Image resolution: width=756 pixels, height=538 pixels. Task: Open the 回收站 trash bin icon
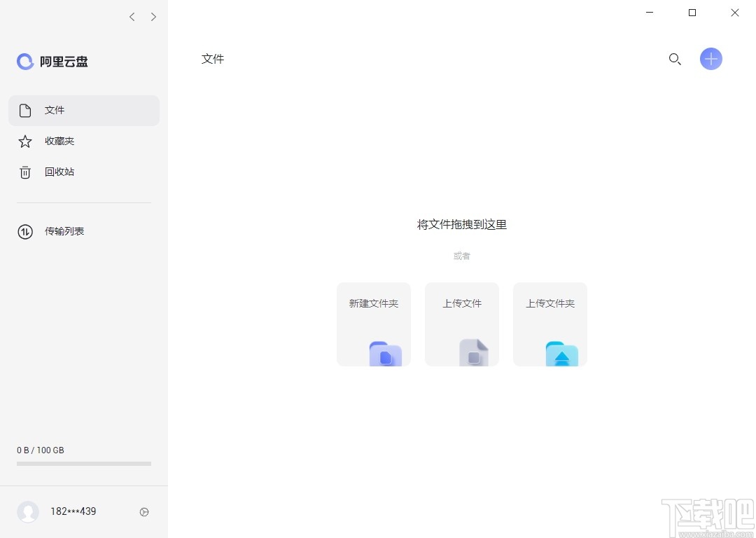24,172
